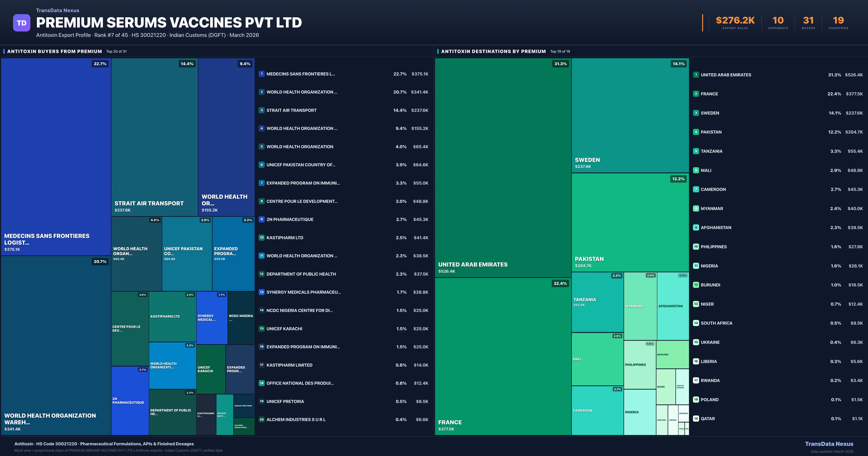Viewport: 868px width, 456px height.
Task: Click rank 9 badge beside 2N Pharmaceutique
Action: pyautogui.click(x=261, y=219)
